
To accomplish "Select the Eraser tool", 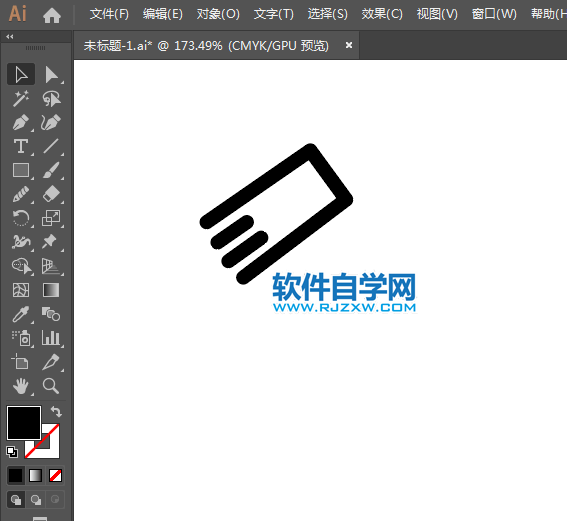I will click(51, 194).
